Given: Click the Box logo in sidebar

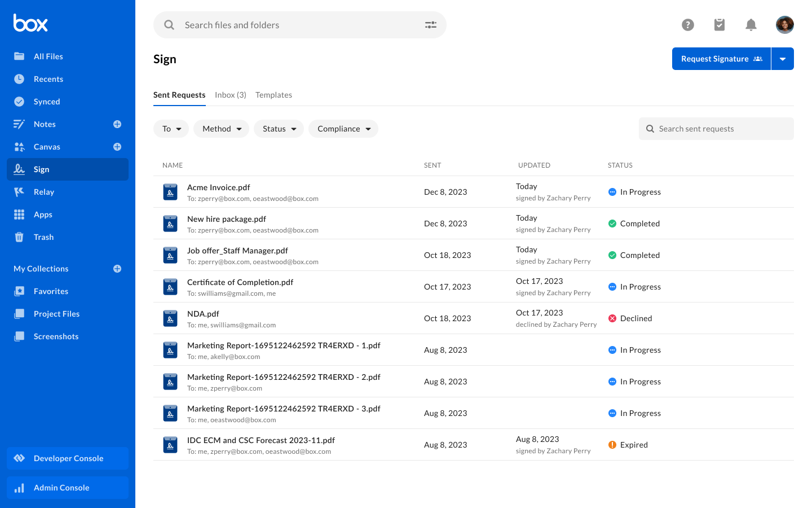Looking at the screenshot, I should pos(30,23).
